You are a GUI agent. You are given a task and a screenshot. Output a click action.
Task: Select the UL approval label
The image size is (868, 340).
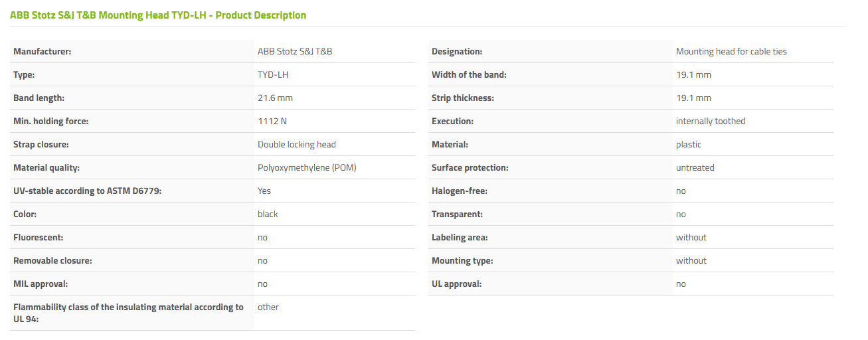[456, 284]
